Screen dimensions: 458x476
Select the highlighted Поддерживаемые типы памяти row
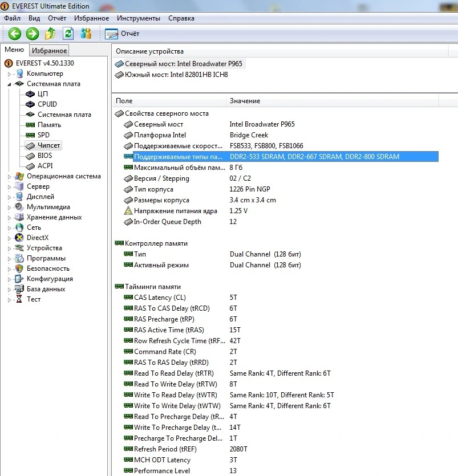click(281, 157)
